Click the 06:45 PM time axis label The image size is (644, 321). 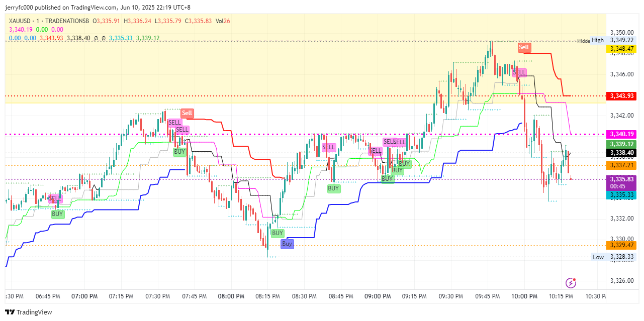47,297
